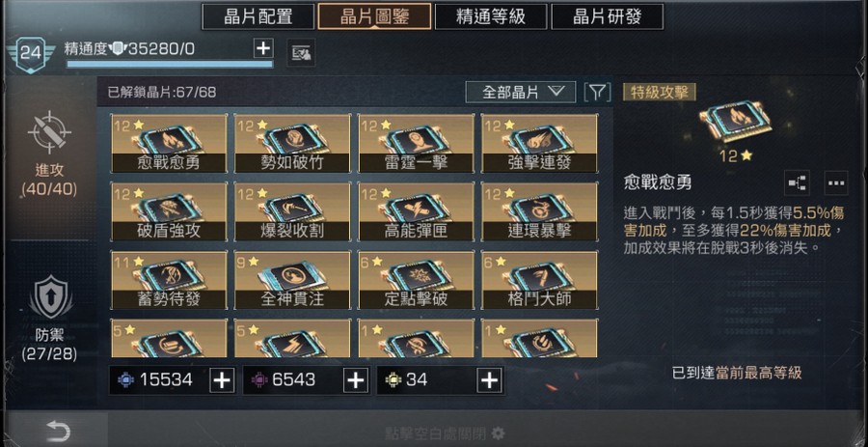
Task: Open the upgrade tree icon beside 愈戰愈勇
Action: coord(798,182)
